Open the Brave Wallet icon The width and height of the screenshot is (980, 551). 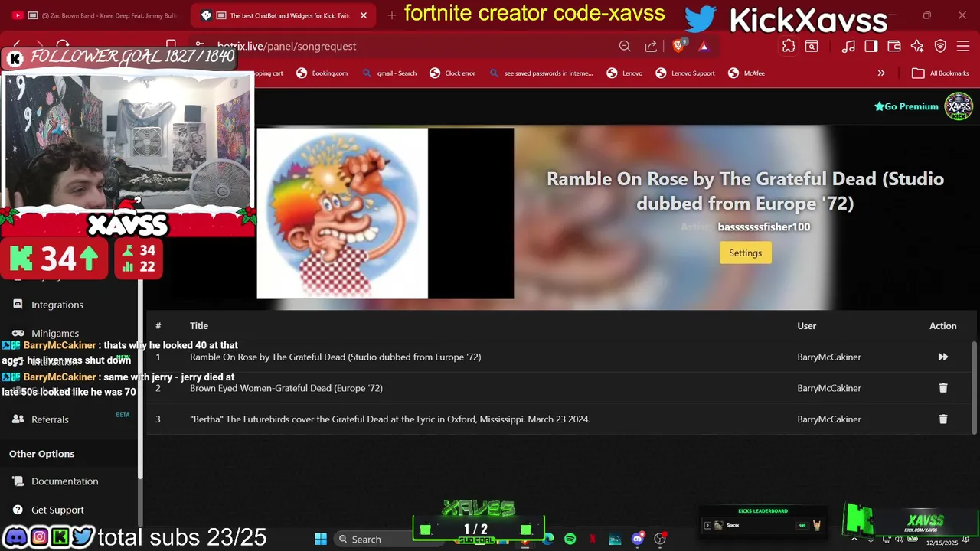pos(894,46)
